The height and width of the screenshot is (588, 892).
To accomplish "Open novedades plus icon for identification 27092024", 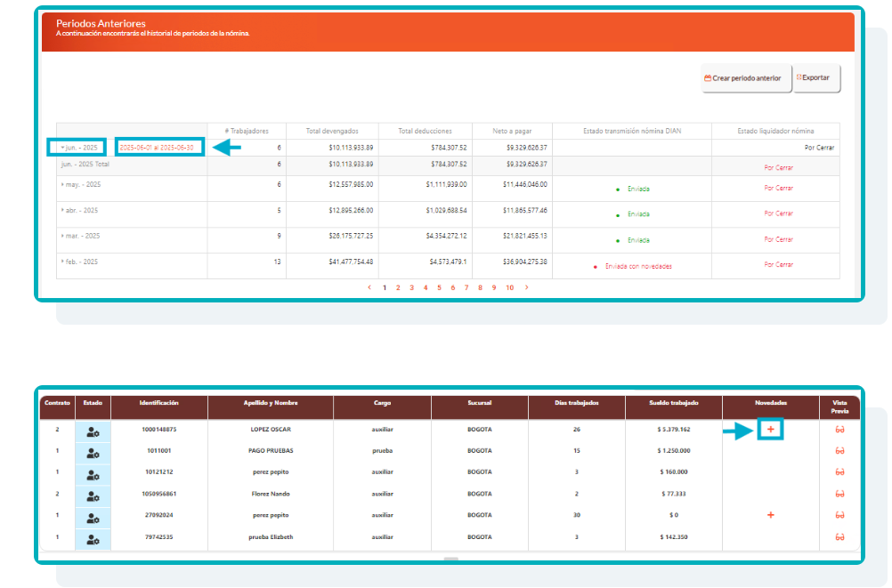I will 771,515.
